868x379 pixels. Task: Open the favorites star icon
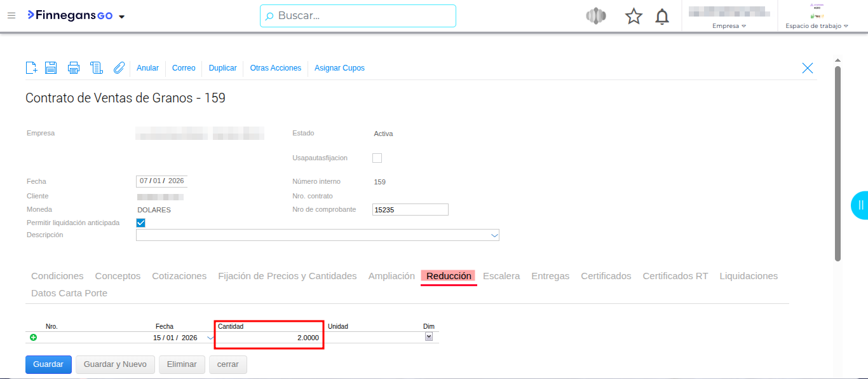point(634,17)
